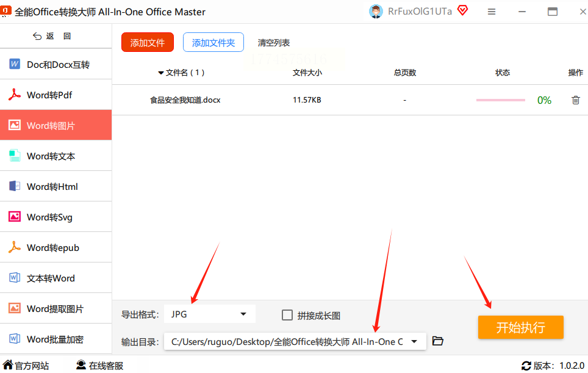Open the 在线客服 link
Image resolution: width=588 pixels, height=373 pixels.
100,365
